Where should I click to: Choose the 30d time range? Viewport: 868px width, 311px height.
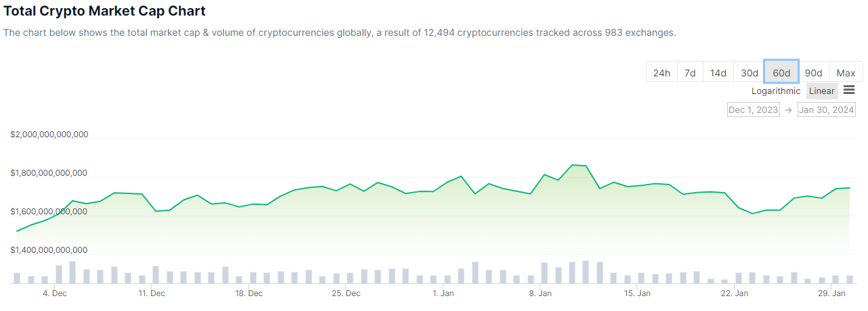(x=749, y=73)
